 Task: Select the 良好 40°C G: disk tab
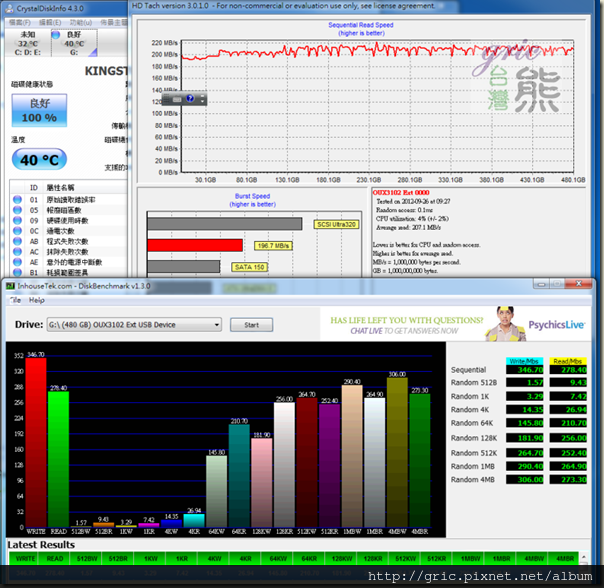tap(74, 43)
